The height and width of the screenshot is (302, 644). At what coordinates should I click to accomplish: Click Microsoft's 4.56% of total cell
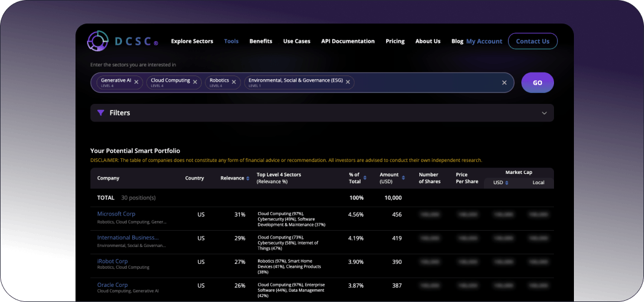point(356,214)
